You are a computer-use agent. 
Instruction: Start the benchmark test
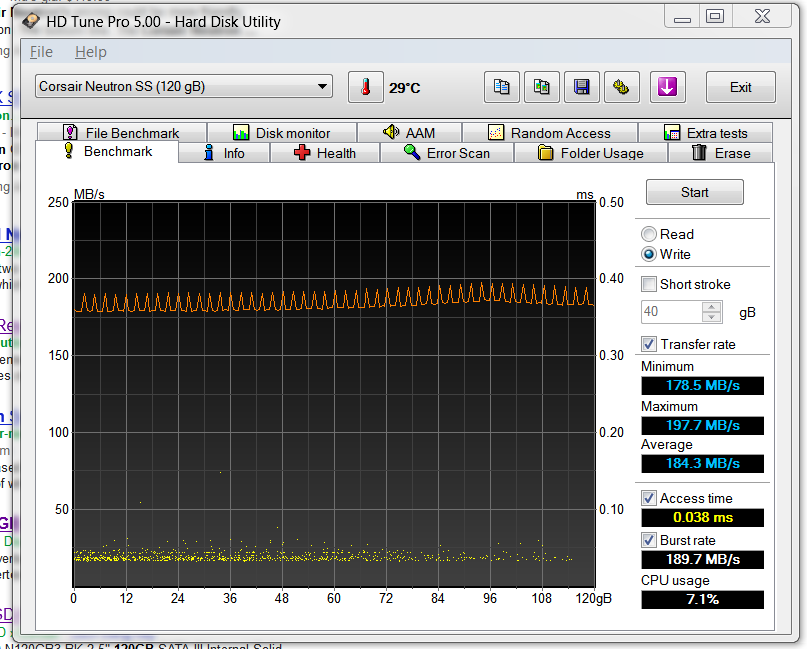694,192
